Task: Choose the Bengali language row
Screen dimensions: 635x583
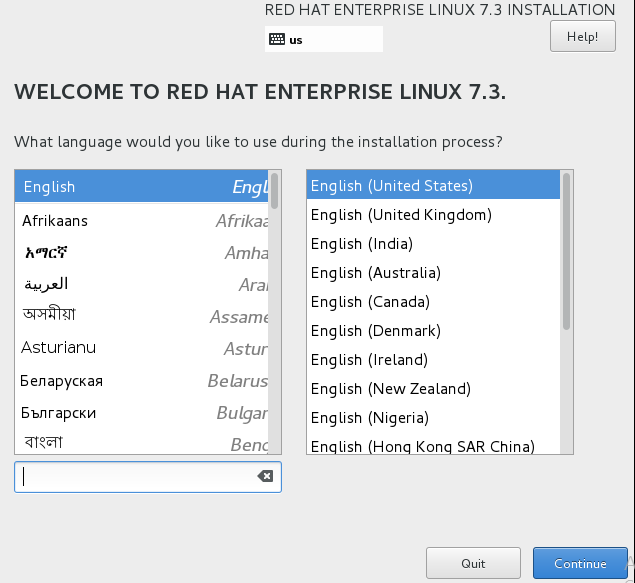Action: 141,442
